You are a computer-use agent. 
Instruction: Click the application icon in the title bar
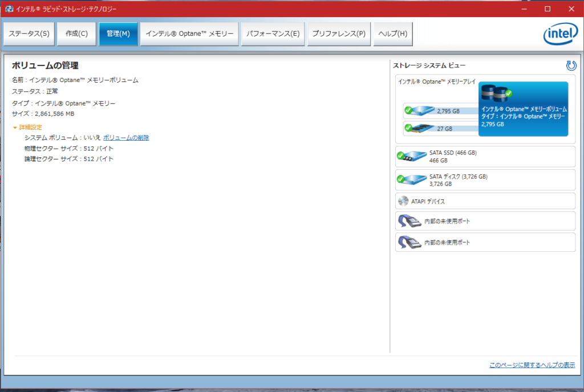[9, 9]
